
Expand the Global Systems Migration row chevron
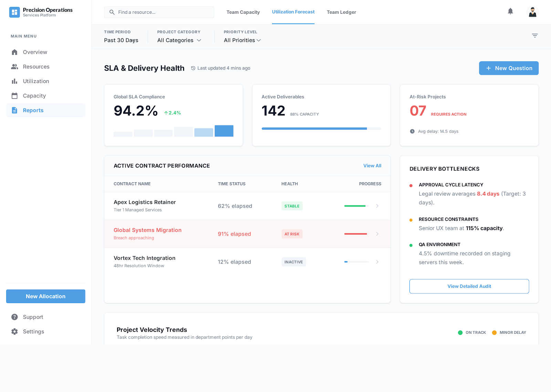[377, 234]
